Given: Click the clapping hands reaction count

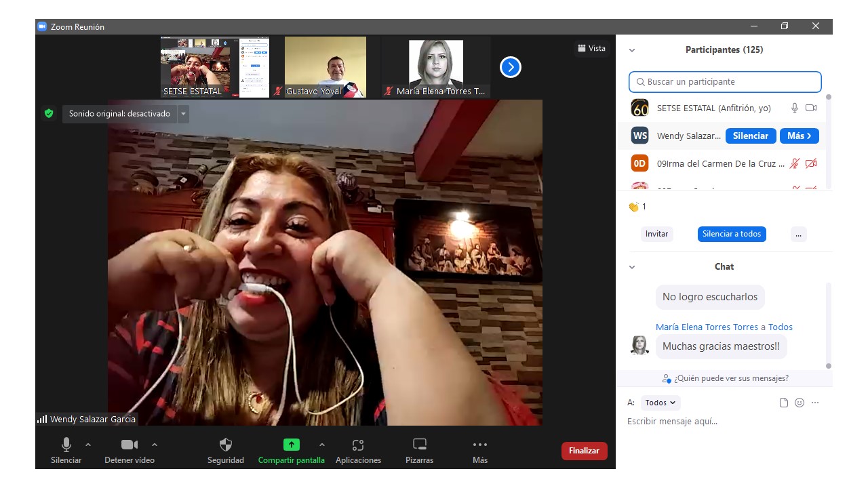Looking at the screenshot, I should 637,207.
